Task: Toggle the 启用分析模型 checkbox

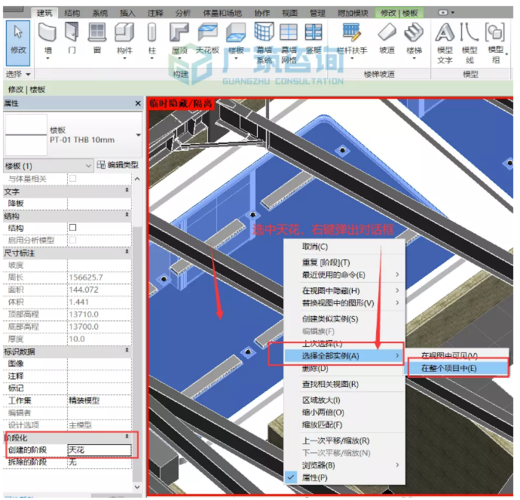Action: (x=72, y=240)
